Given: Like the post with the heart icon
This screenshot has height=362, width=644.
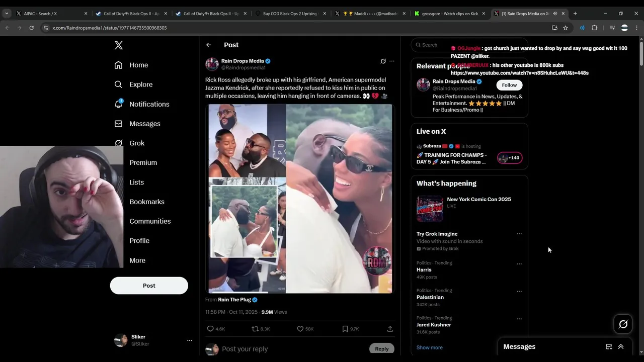Looking at the screenshot, I should tap(300, 329).
